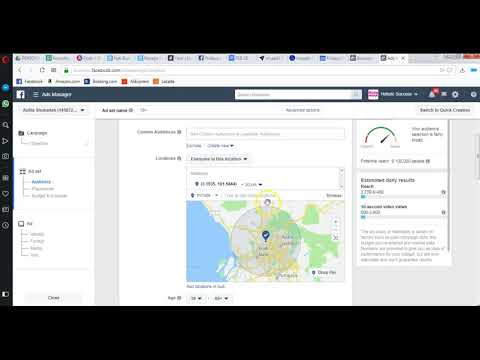This screenshot has height=360, width=480.
Task: Click the location search input field
Action: 272,195
